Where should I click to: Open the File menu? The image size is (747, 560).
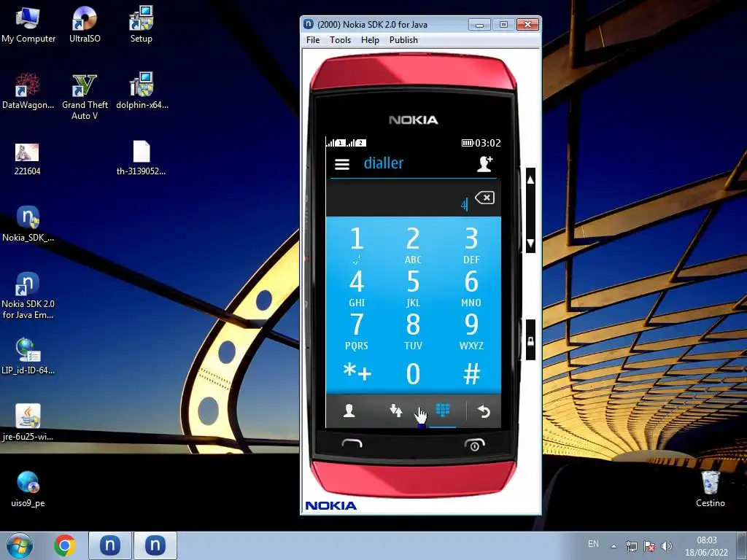[x=313, y=40]
